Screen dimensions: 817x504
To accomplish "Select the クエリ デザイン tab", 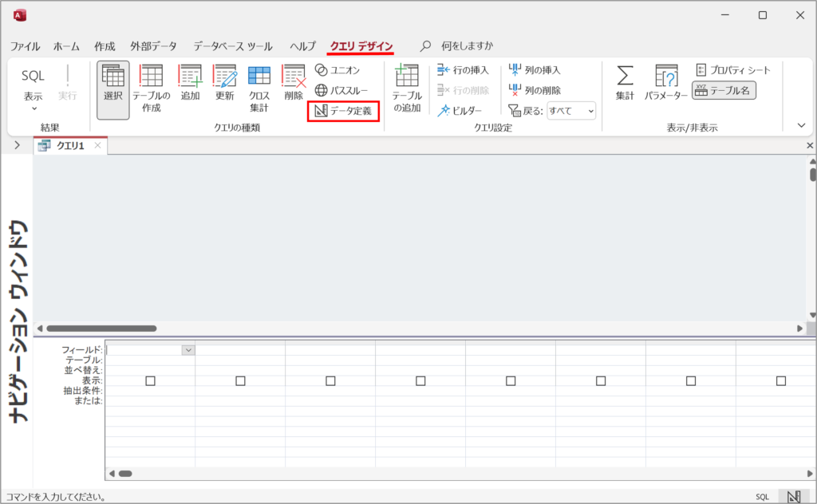I will (361, 46).
